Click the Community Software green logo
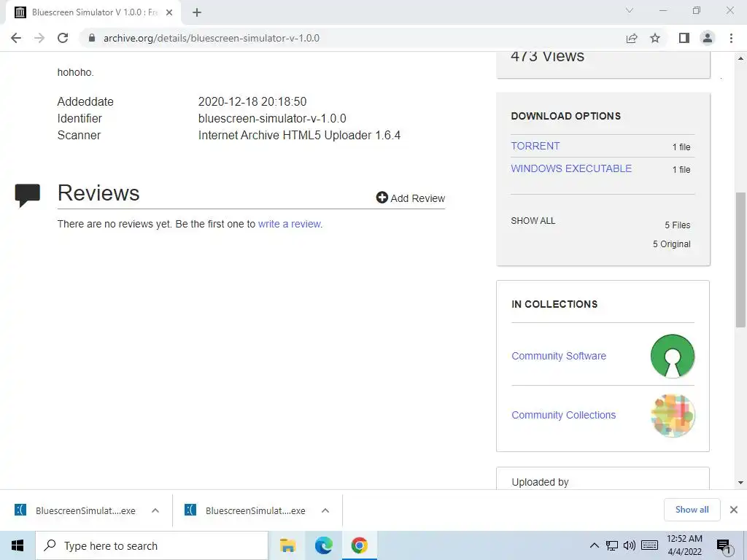 (x=672, y=356)
